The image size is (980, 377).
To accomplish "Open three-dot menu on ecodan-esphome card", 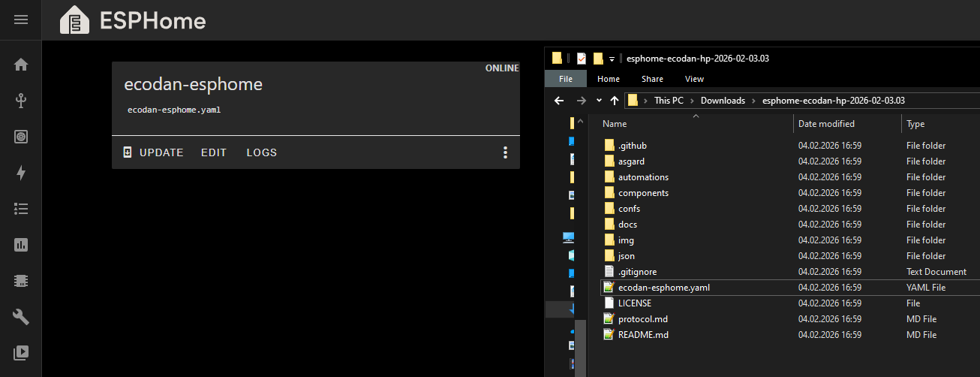I will pos(505,152).
